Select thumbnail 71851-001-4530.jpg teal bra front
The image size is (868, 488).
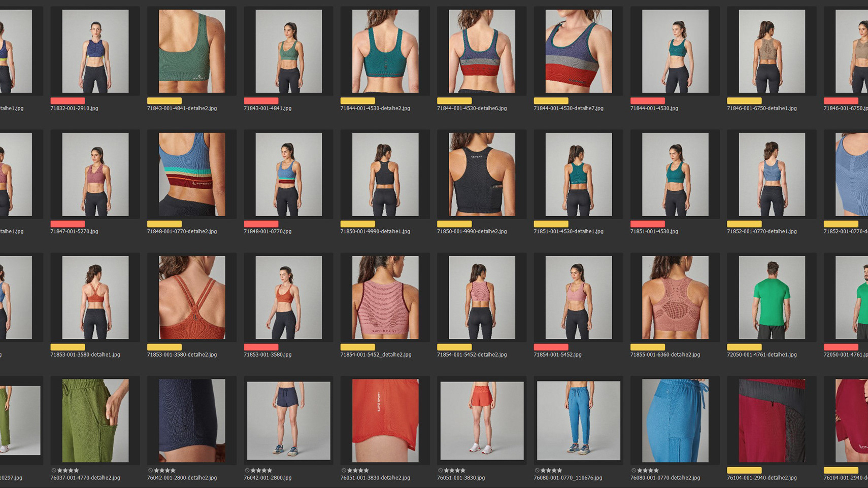[x=675, y=175]
